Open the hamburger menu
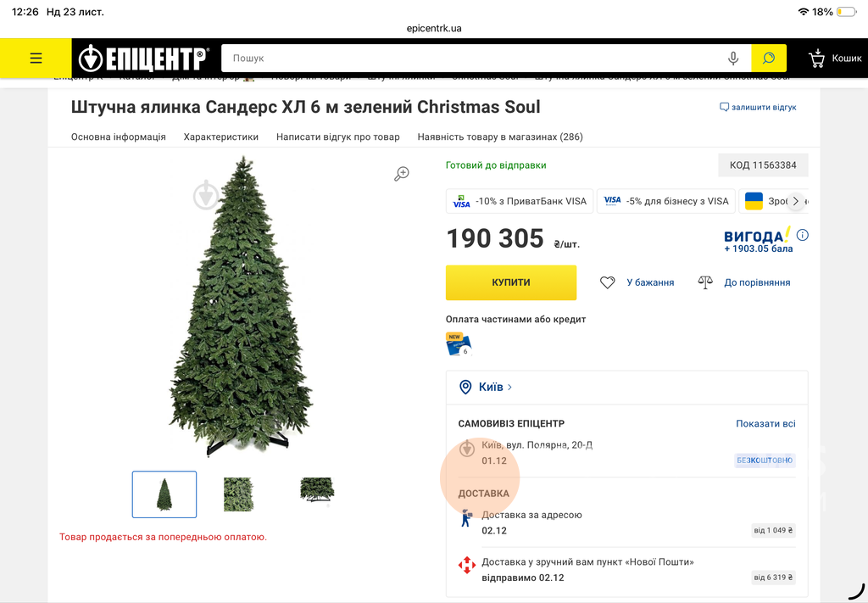The width and height of the screenshot is (868, 603). (36, 59)
